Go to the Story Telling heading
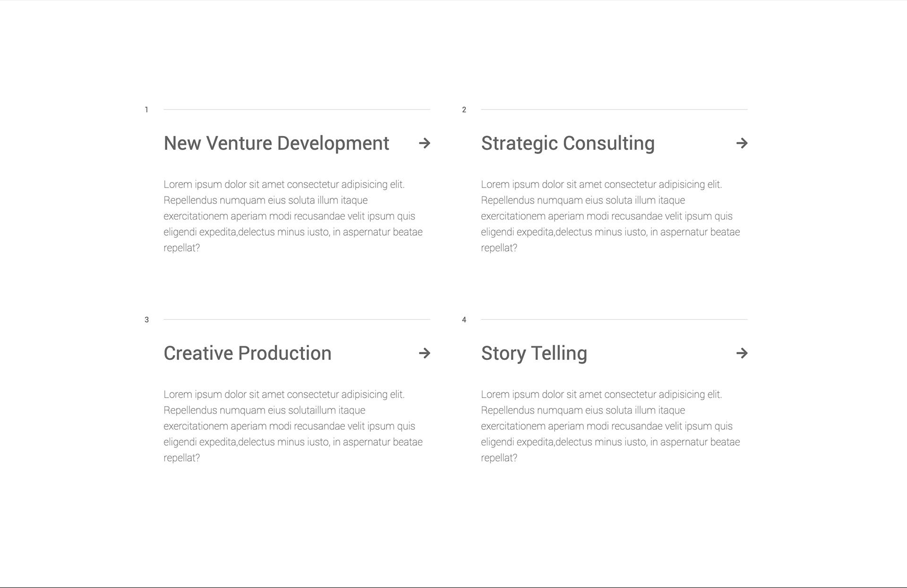907x588 pixels. (534, 354)
